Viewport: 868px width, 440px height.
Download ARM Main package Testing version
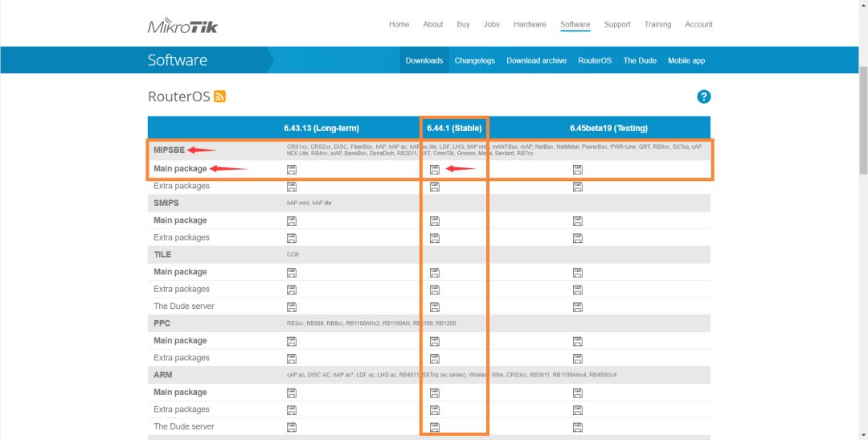click(578, 393)
